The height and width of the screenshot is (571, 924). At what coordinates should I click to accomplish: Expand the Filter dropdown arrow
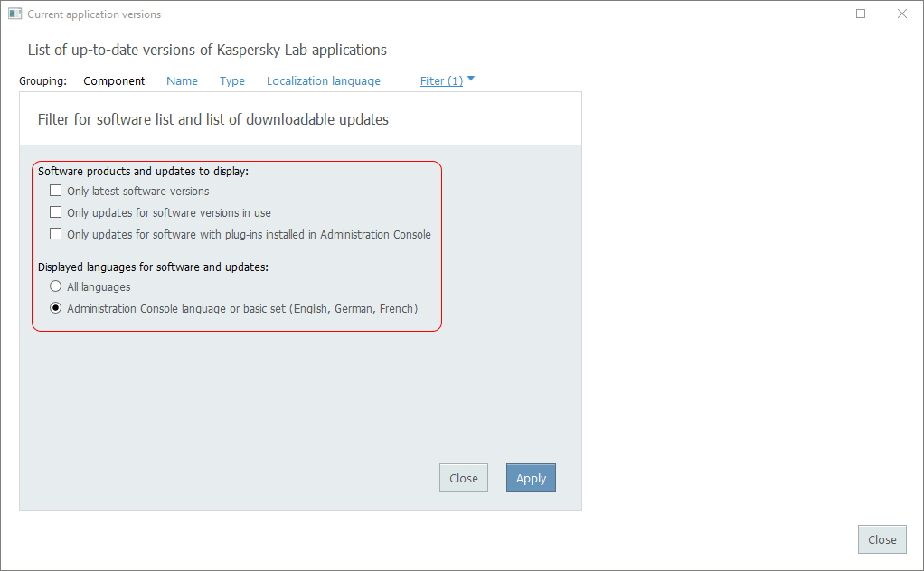tap(471, 80)
